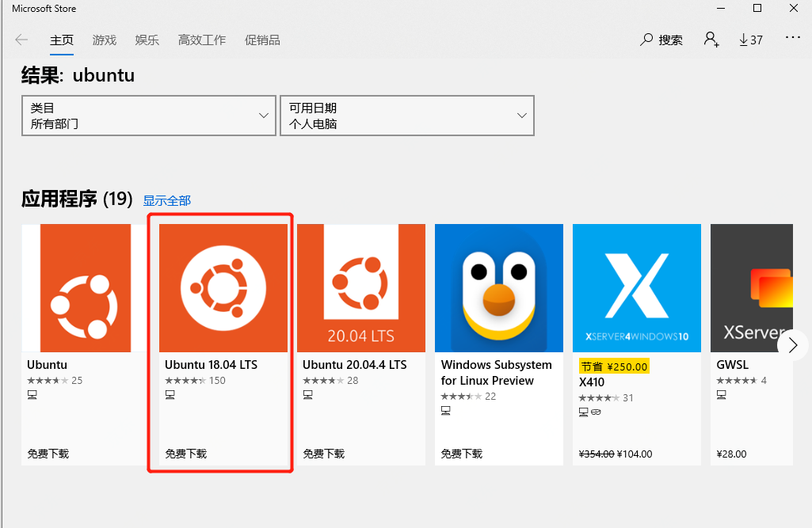Open the GWSL XServer tile image

pyautogui.click(x=752, y=288)
